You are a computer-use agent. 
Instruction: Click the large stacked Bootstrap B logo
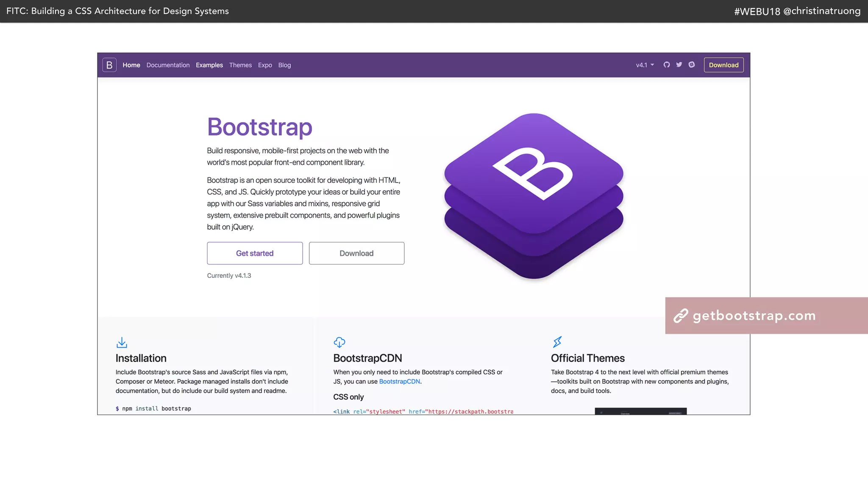(x=534, y=196)
